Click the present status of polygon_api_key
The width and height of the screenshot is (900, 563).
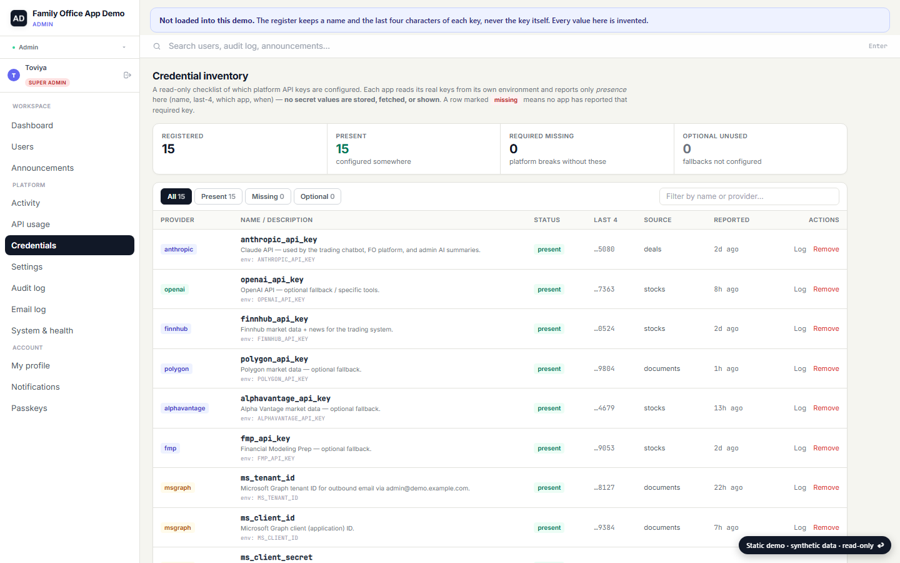(549, 368)
